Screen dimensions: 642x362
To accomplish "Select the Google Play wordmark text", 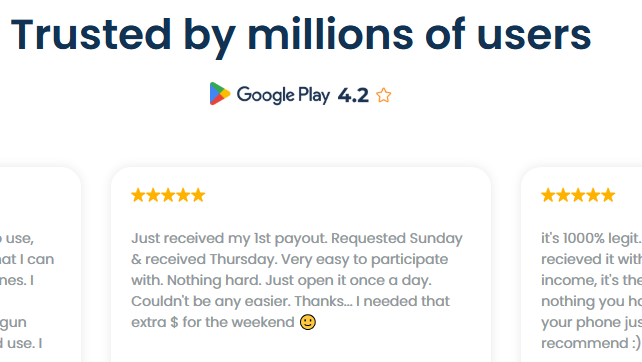I will [283, 95].
